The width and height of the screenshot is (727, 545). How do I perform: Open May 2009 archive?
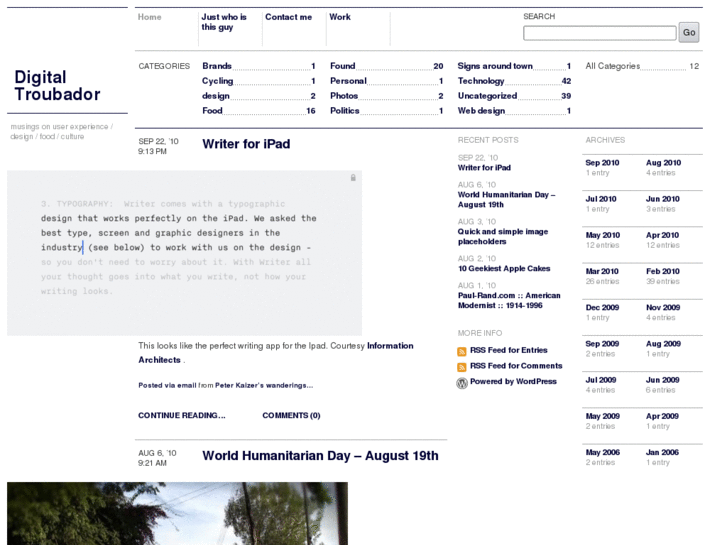[x=603, y=416]
